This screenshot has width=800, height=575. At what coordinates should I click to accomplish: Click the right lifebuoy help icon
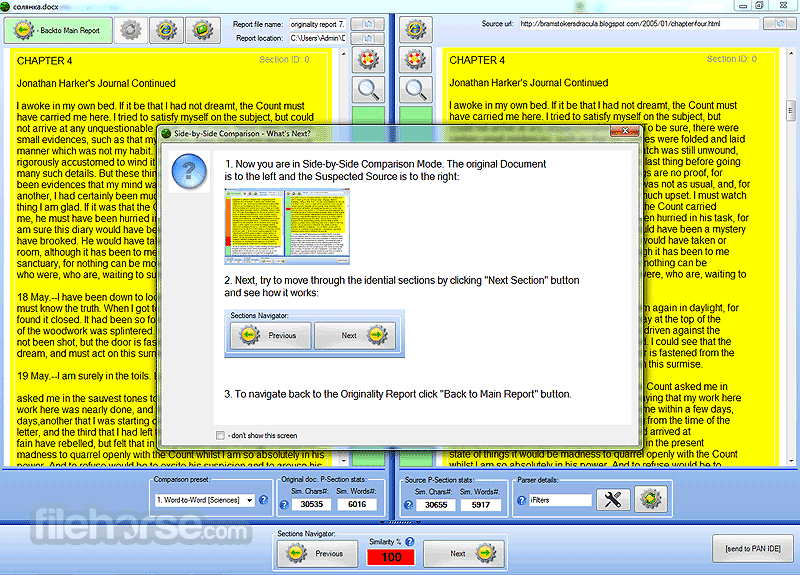click(x=415, y=60)
